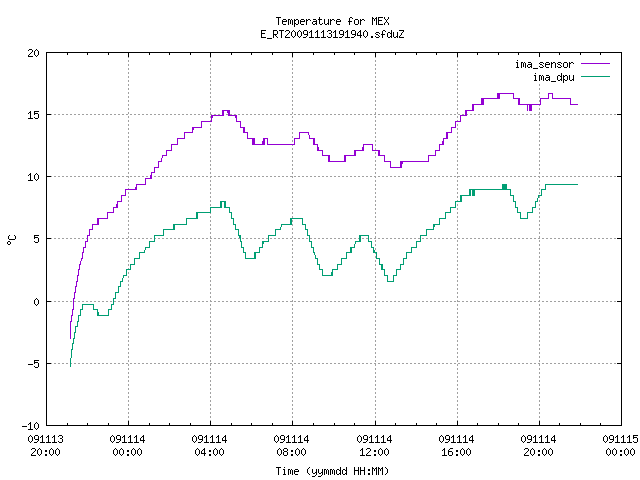This screenshot has height=480, width=640.
Task: Click the y-axis label '-10'
Action: point(31,426)
